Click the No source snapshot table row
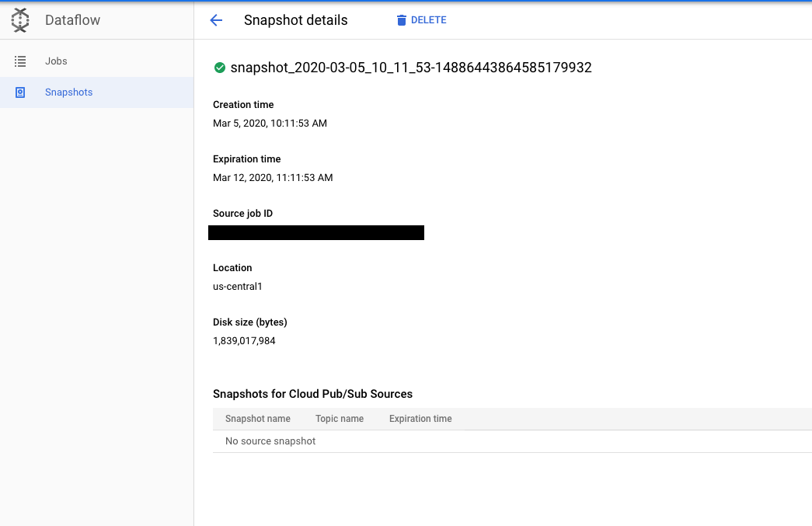 tap(270, 441)
